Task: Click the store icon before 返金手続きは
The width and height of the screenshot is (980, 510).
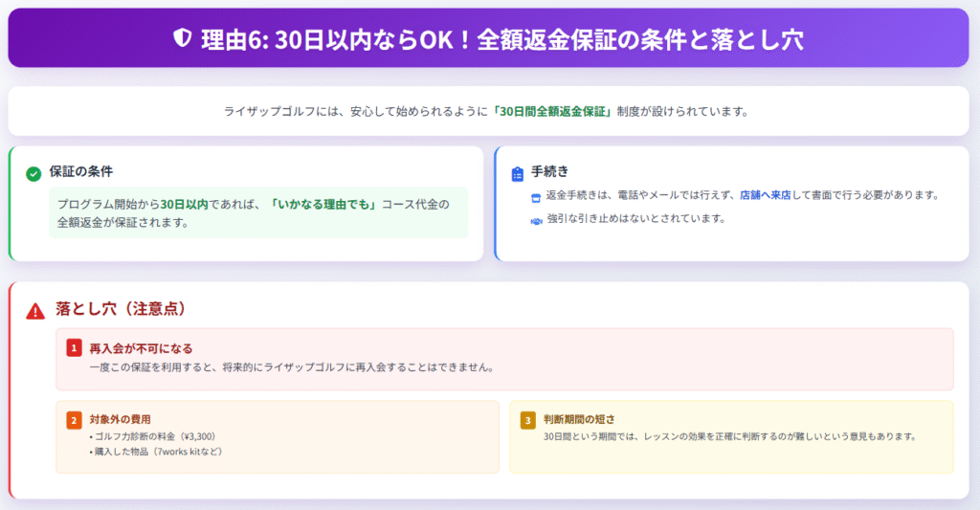Action: click(x=536, y=198)
